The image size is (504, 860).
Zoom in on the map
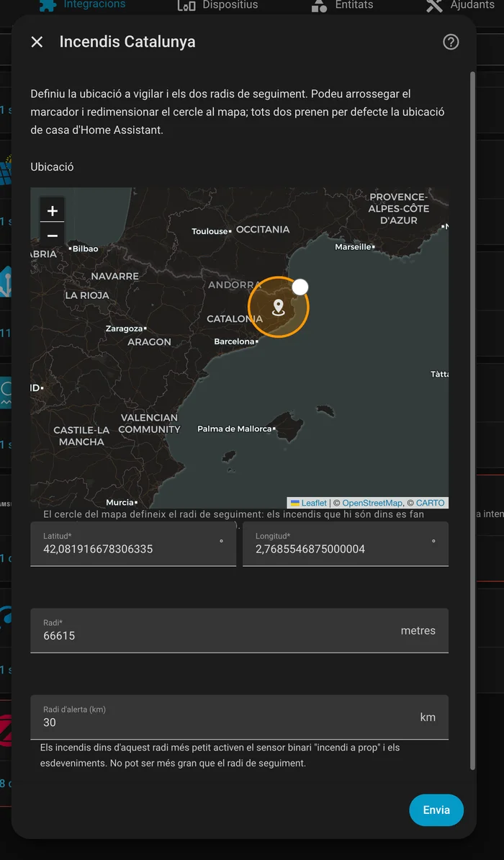pyautogui.click(x=53, y=210)
